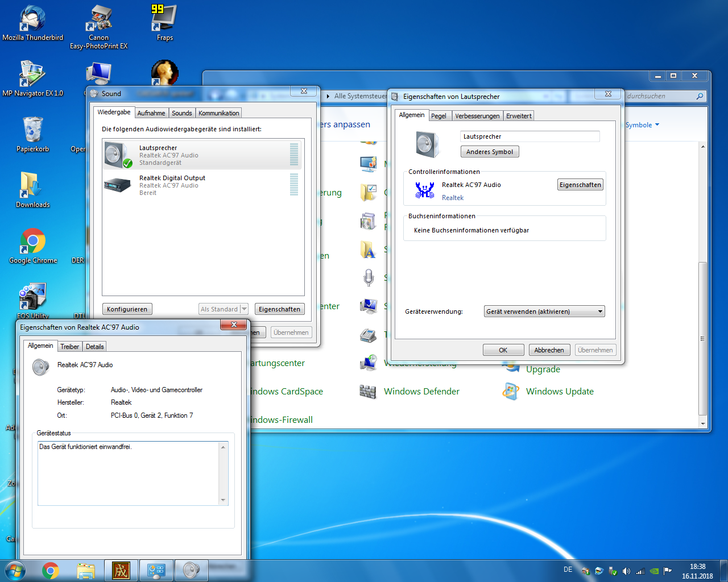Viewport: 728px width, 582px height.
Task: Click the NVIDIA tray icon
Action: [654, 571]
